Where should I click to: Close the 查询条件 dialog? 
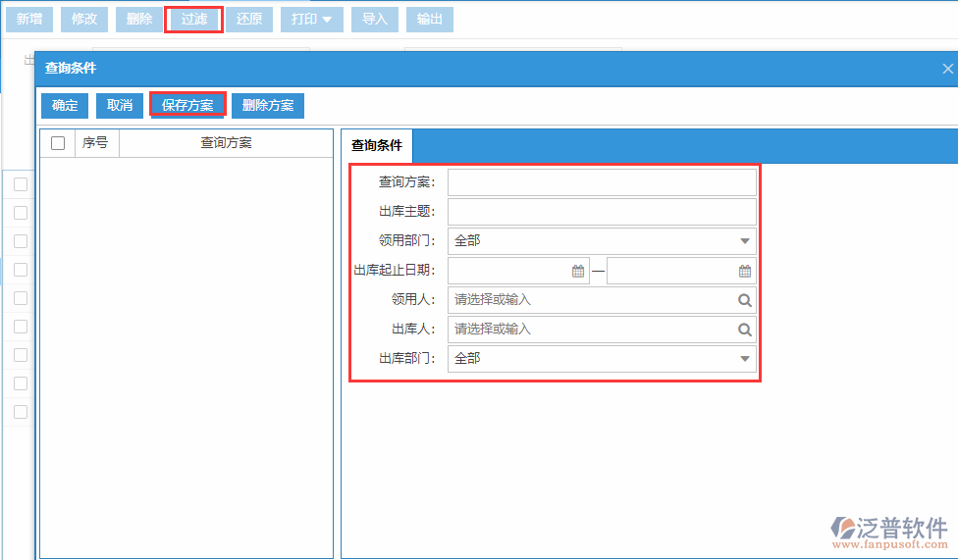(947, 69)
